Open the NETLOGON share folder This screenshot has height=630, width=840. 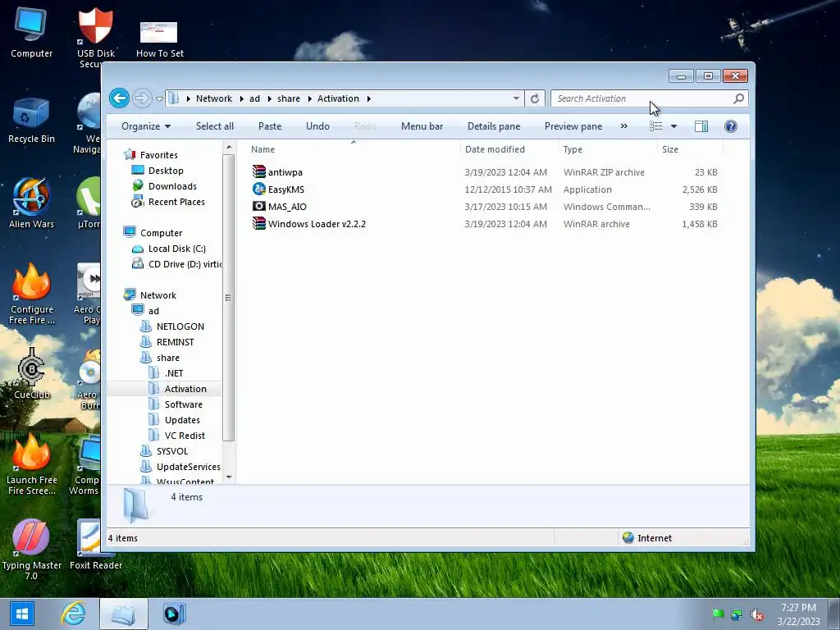[180, 326]
